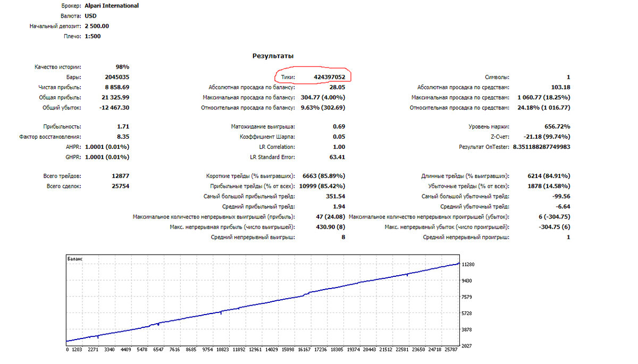638x364 pixels.
Task: Click the "Символы:" label
Action: pyautogui.click(x=497, y=77)
